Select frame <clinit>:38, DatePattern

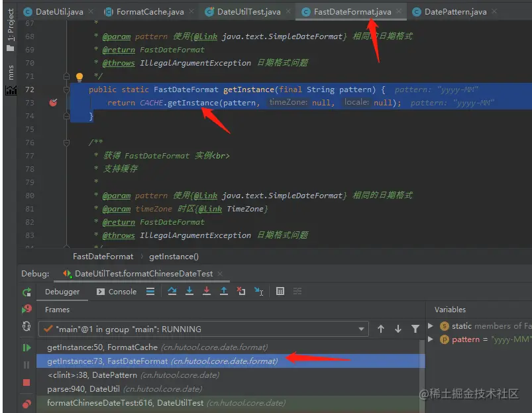coord(228,375)
